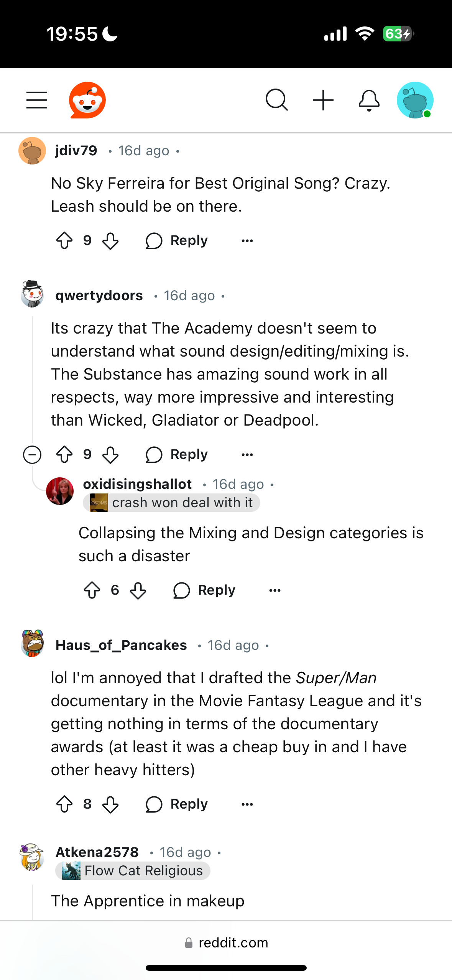This screenshot has width=452, height=980.
Task: Reply to qwertydoors' comment
Action: pyautogui.click(x=177, y=455)
